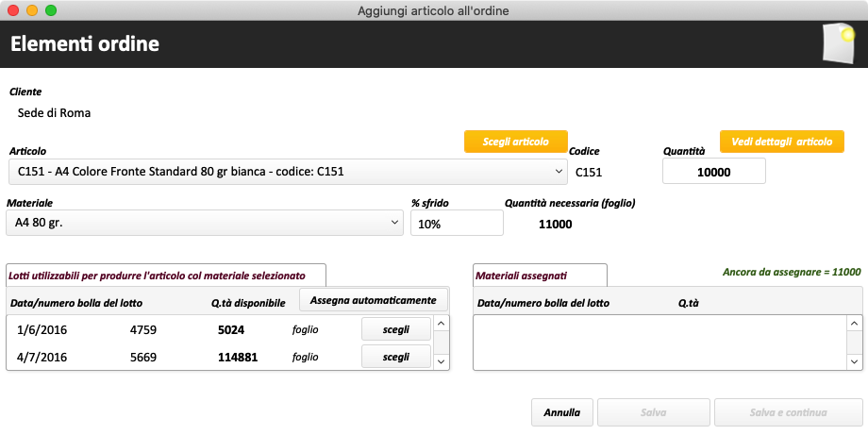Viewport: 868px width, 435px height.
Task: Click Annulla to cancel
Action: [x=563, y=412]
